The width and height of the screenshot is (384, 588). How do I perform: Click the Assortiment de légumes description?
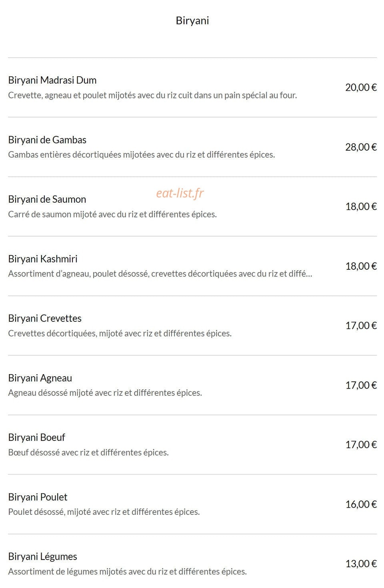pyautogui.click(x=127, y=572)
